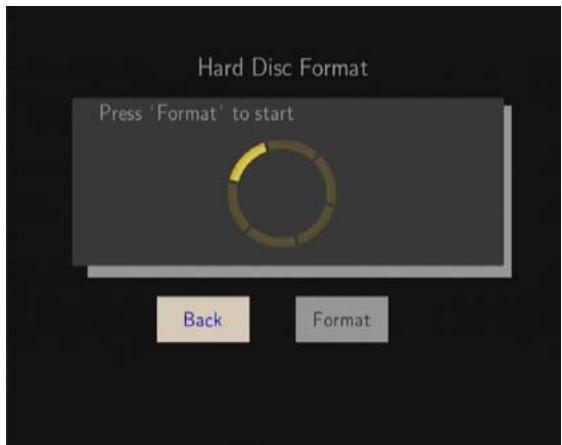
Task: Click the word 'Format' inside the instruction message
Action: click(187, 113)
